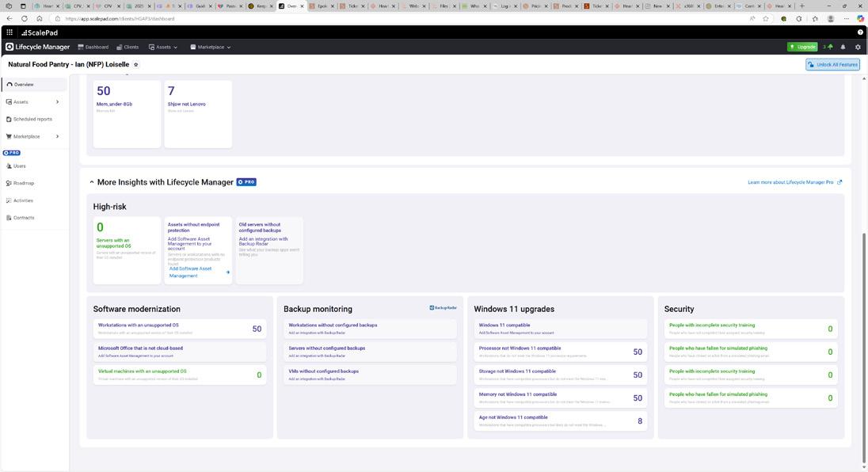Open the ScalePad app grid launcher

10,32
